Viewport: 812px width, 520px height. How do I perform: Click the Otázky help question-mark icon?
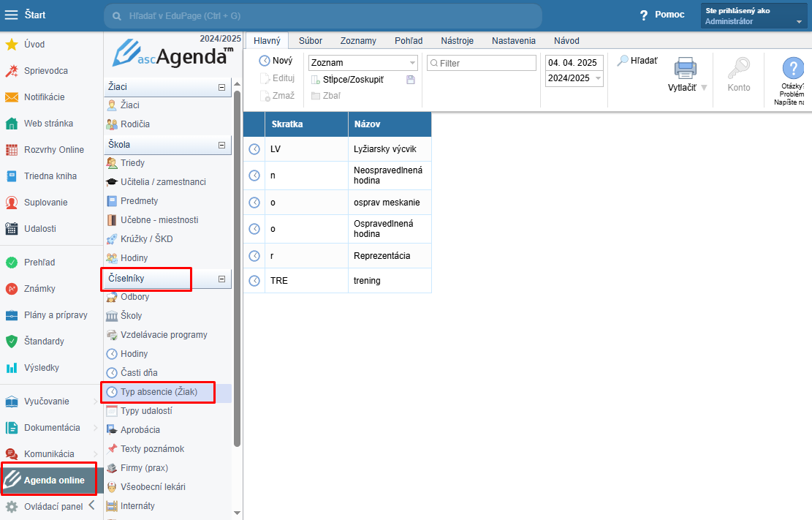pyautogui.click(x=792, y=68)
